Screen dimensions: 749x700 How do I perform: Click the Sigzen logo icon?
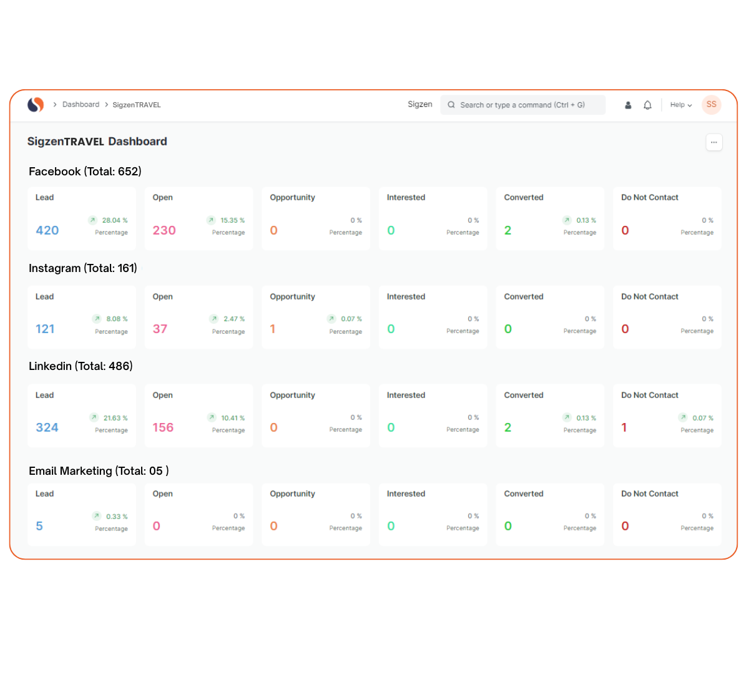coord(36,105)
